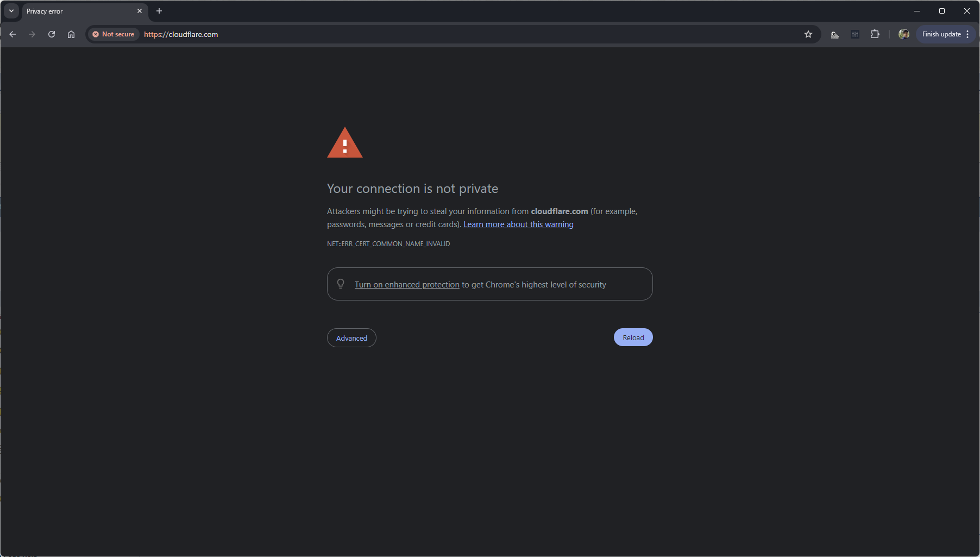Click the blue Reload button
Image resolution: width=980 pixels, height=557 pixels.
[633, 337]
